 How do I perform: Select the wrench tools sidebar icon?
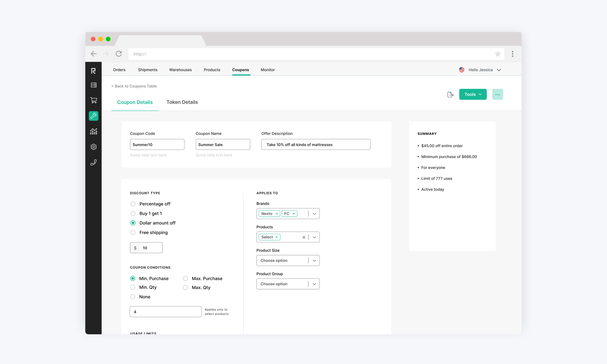point(93,116)
